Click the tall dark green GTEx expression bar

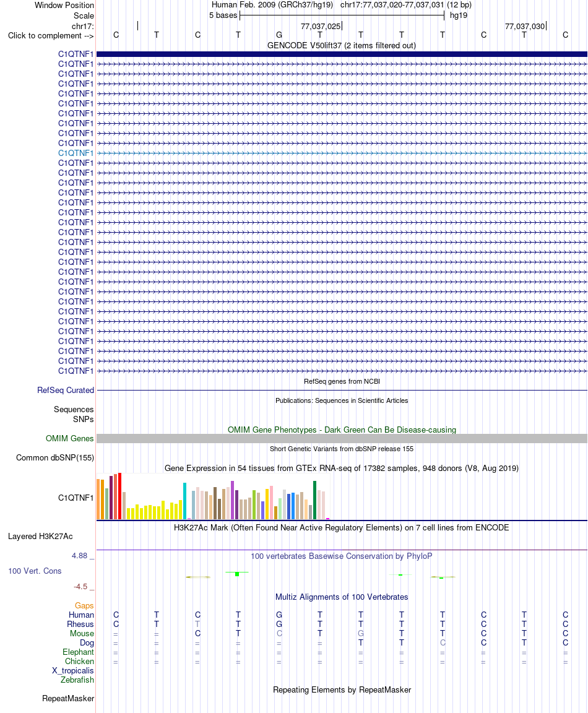(314, 500)
